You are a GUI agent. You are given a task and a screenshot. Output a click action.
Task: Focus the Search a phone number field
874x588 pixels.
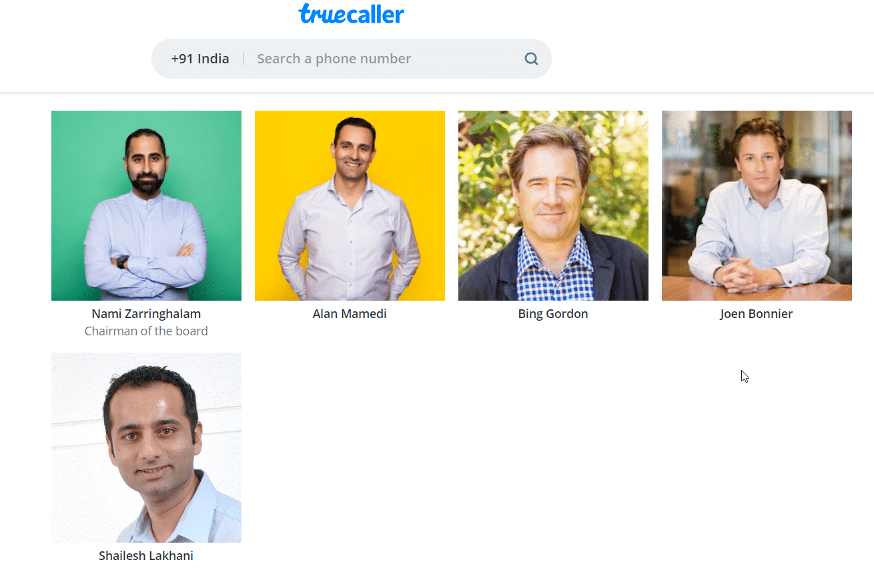(384, 59)
